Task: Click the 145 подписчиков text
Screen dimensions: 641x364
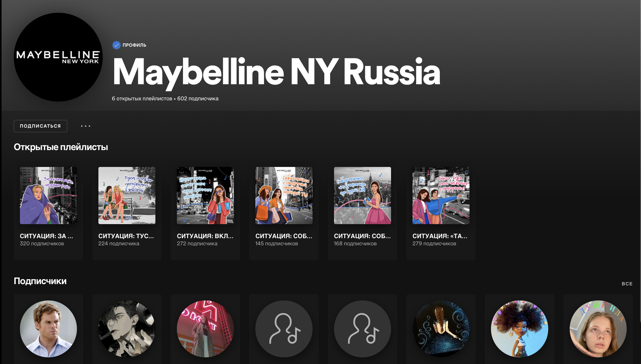Action: click(277, 244)
